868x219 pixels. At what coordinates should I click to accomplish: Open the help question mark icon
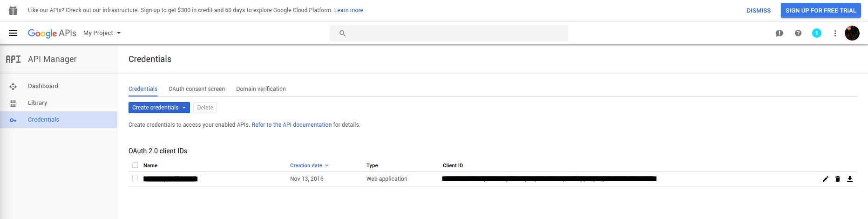point(798,33)
